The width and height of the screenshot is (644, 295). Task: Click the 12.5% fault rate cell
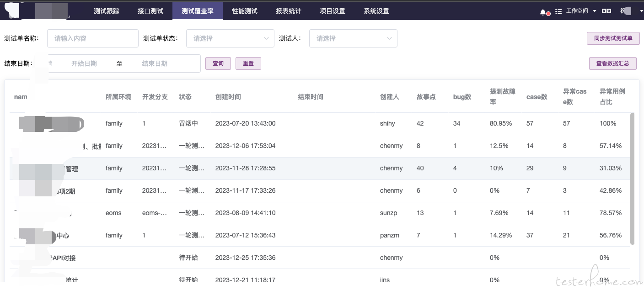click(x=499, y=146)
